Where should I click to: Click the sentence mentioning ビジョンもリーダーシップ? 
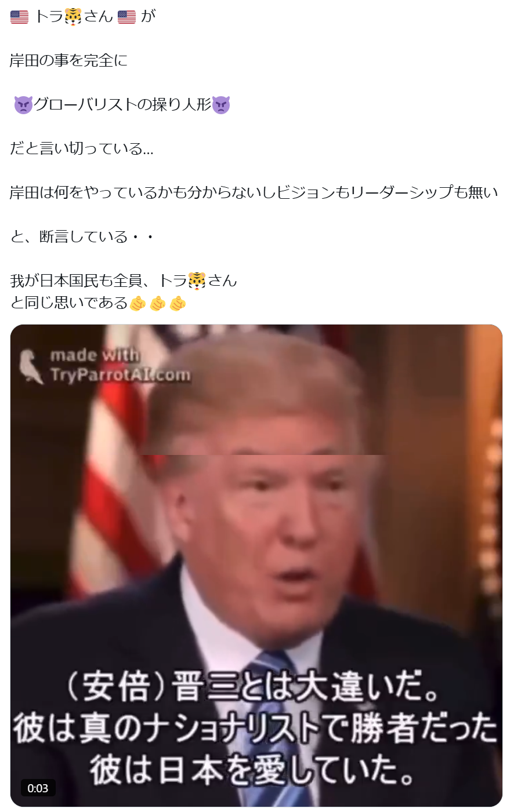[x=254, y=193]
